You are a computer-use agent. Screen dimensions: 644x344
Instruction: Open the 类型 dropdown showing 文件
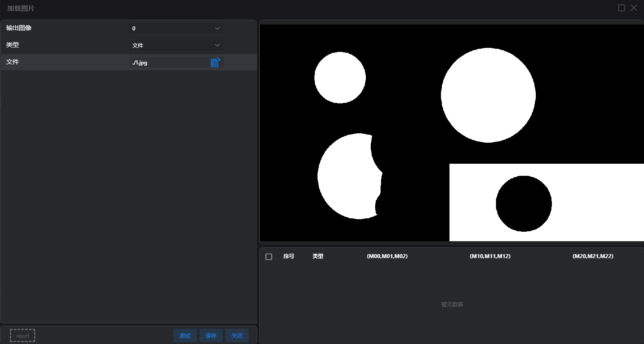(x=176, y=45)
